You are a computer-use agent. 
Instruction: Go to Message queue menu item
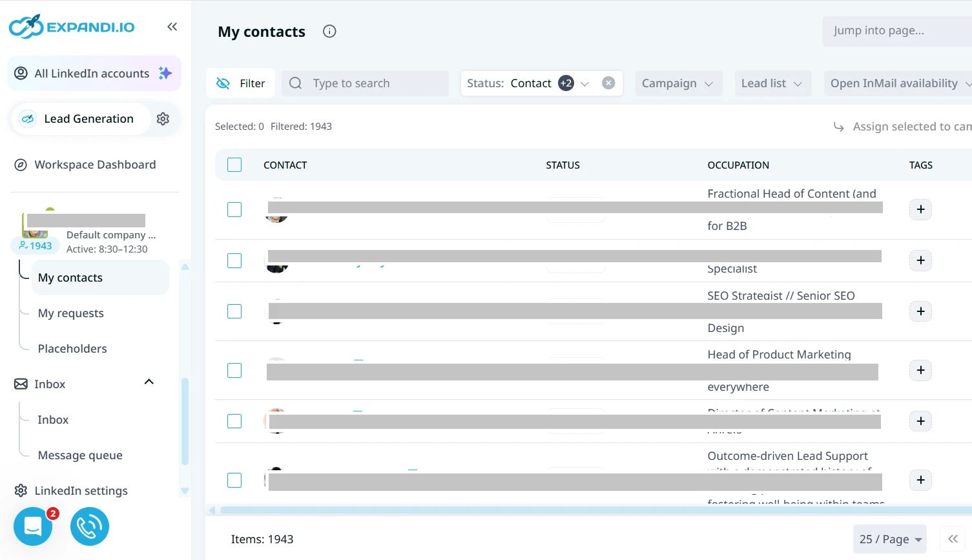tap(80, 455)
